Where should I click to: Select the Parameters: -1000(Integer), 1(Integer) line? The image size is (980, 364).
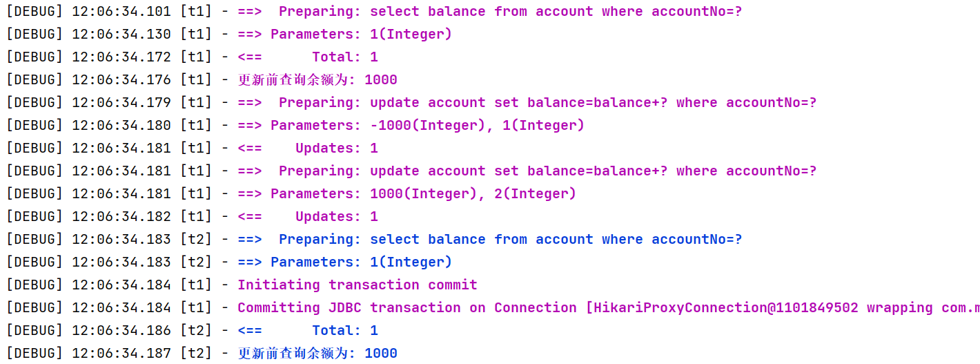click(295, 125)
